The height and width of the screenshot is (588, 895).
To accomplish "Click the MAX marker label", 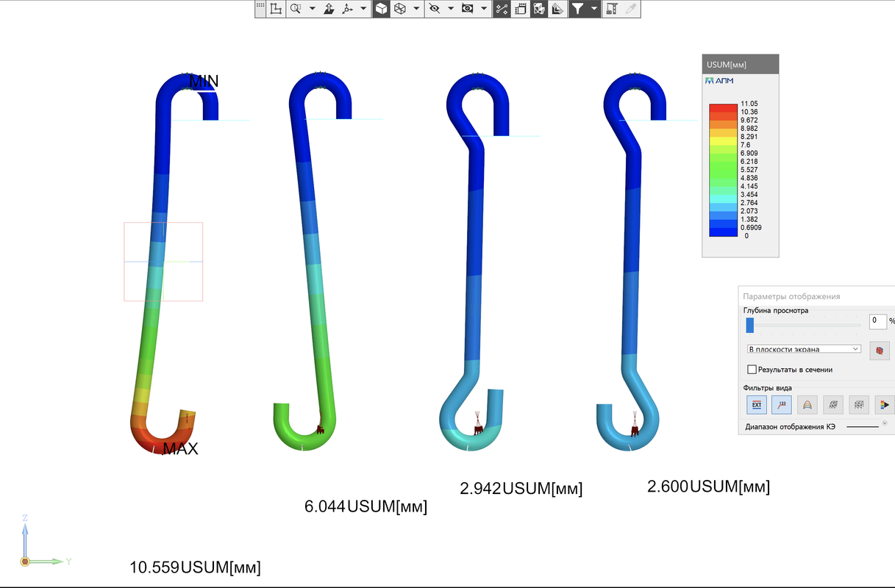I will pyautogui.click(x=181, y=448).
